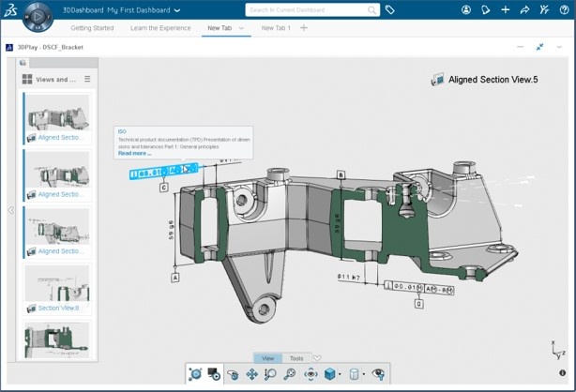576x392 pixels.
Task: Click the play experience toolbar icon
Action: (x=195, y=374)
